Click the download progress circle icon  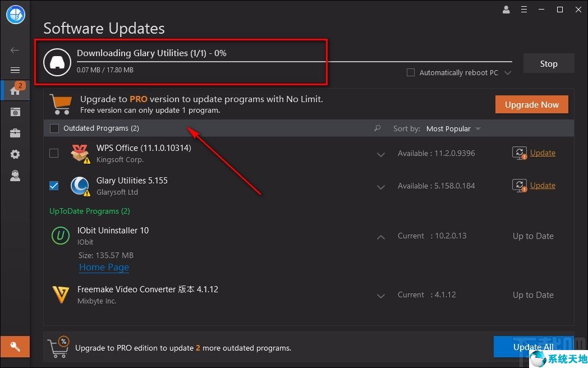point(57,62)
